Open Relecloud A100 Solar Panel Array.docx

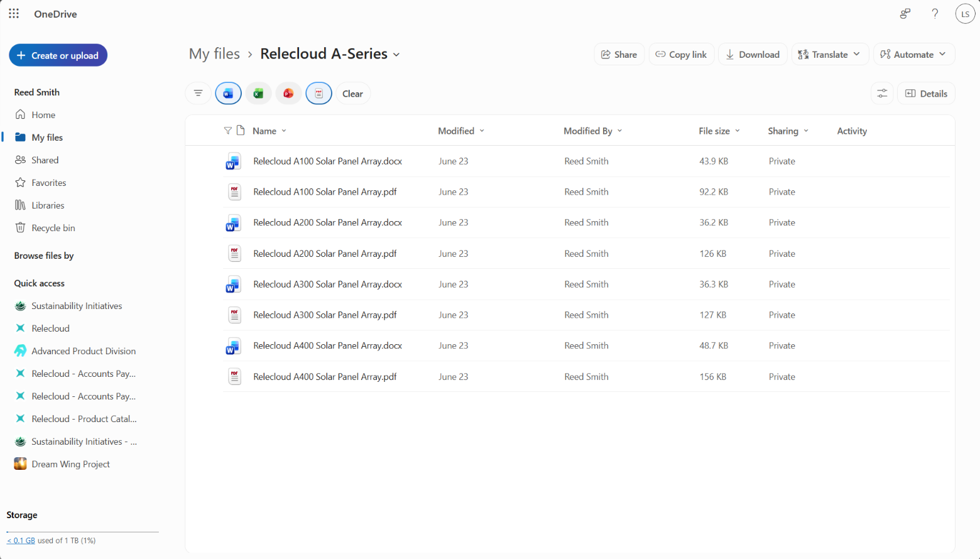(x=327, y=161)
